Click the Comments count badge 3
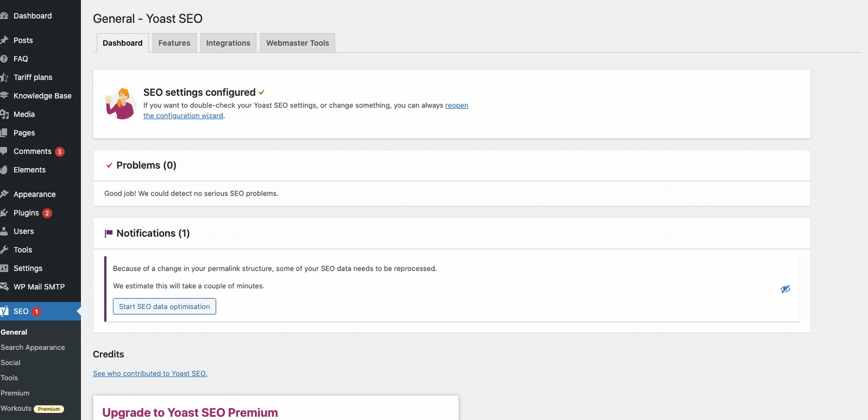The width and height of the screenshot is (868, 420). click(x=60, y=152)
